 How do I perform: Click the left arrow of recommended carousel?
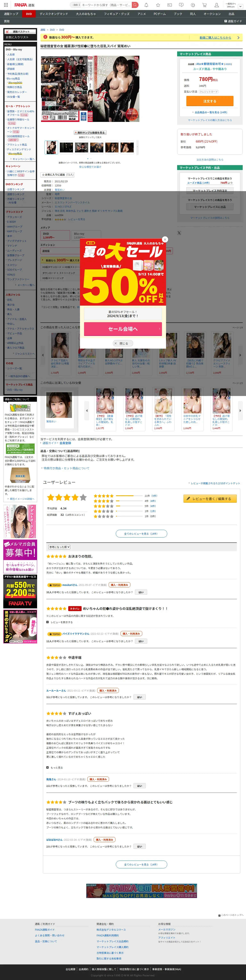click(43, 355)
